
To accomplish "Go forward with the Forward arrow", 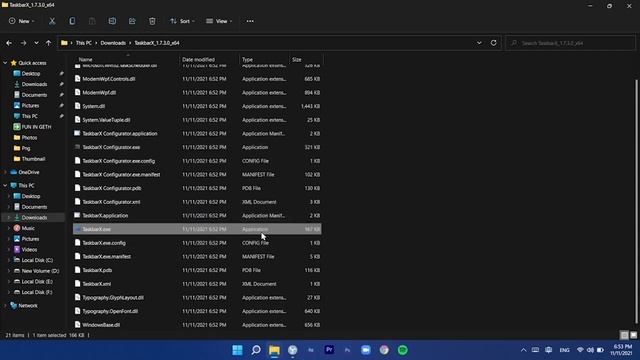I will [23, 43].
